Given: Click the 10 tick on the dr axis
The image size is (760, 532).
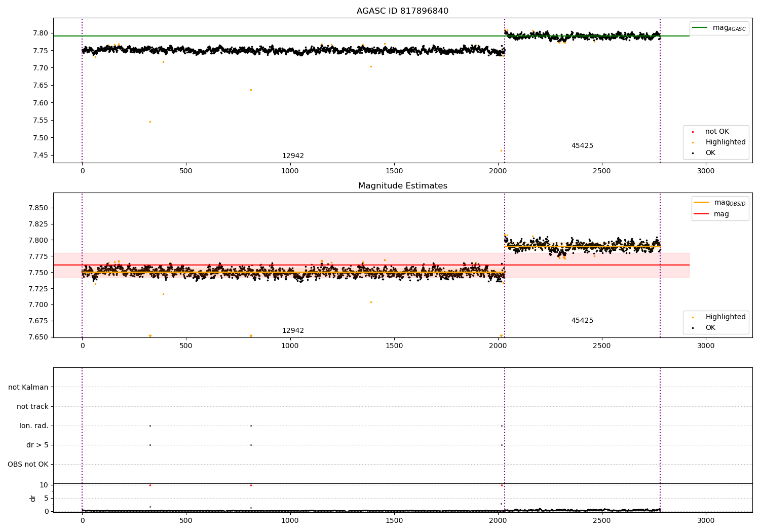Looking at the screenshot, I should click(x=44, y=485).
